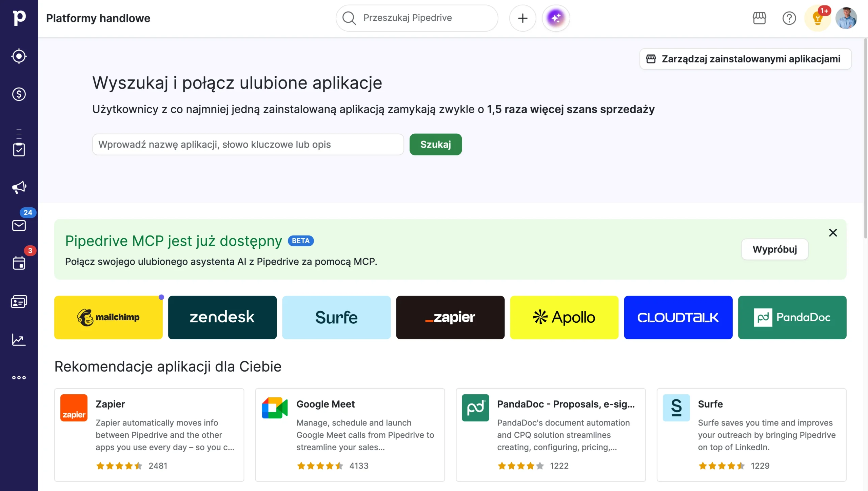Open the user profile avatar menu
This screenshot has height=491, width=868.
(846, 18)
